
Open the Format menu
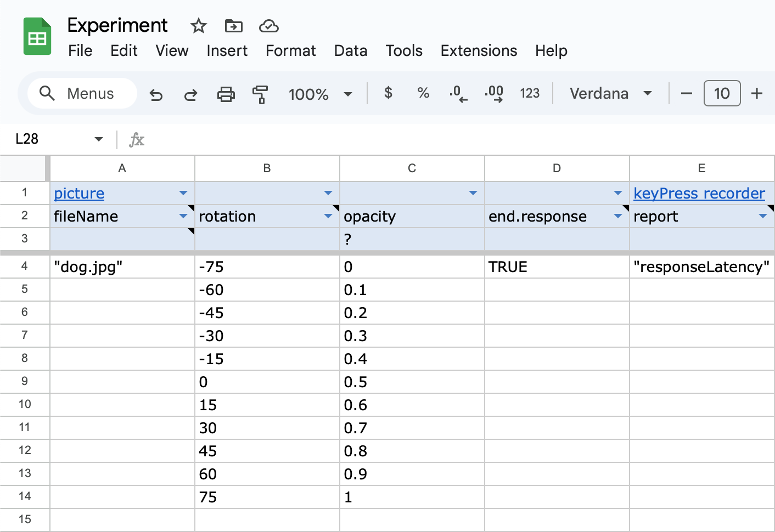click(x=291, y=50)
